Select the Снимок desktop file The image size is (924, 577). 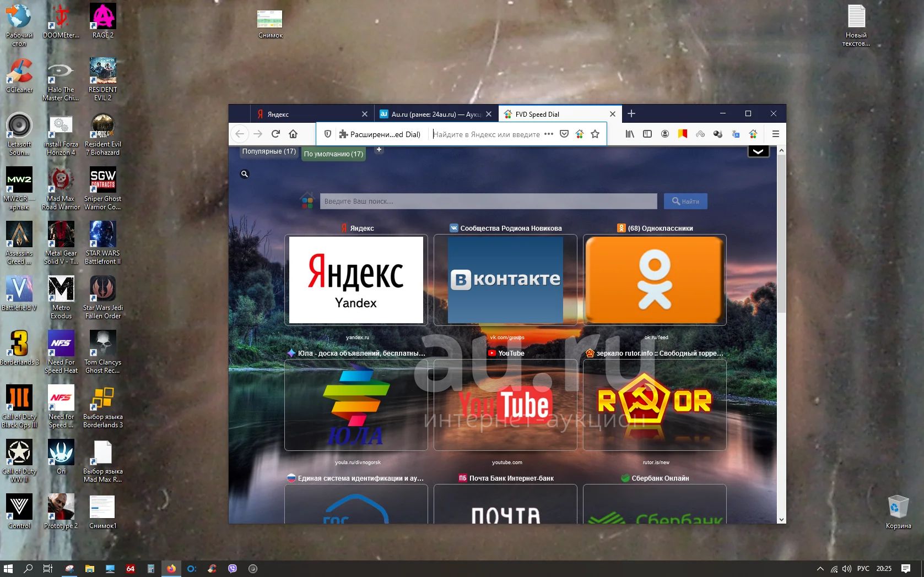click(x=270, y=24)
